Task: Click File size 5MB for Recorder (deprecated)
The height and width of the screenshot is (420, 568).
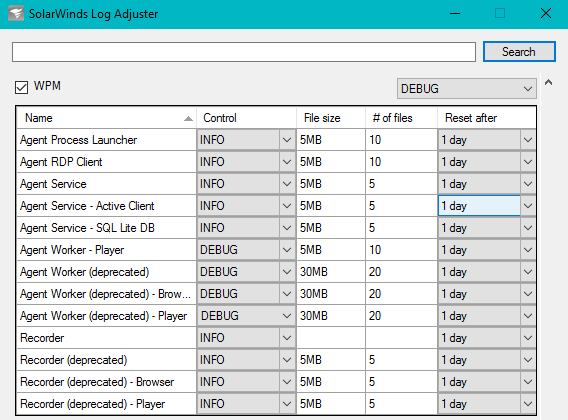Action: [331, 360]
